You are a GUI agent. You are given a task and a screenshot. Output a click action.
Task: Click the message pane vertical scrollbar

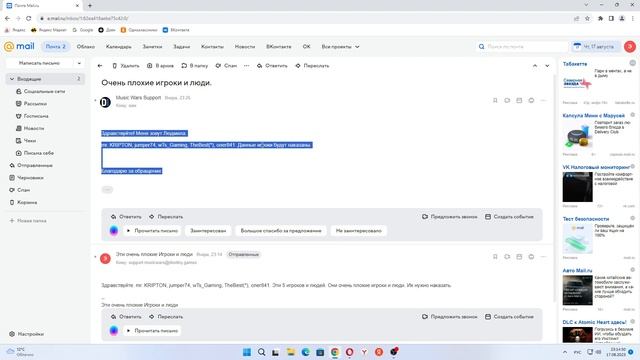click(554, 188)
